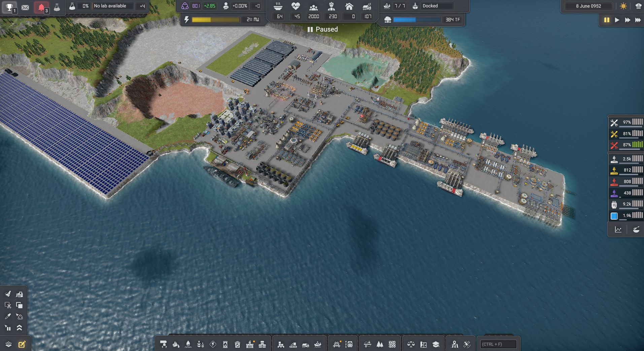Click the product row showing 2.5k
This screenshot has width=644, height=351.
[x=626, y=159]
